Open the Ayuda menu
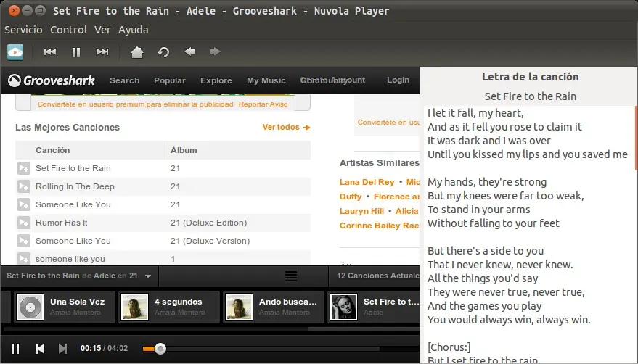Screen dimensions: 638x364 pyautogui.click(x=134, y=30)
